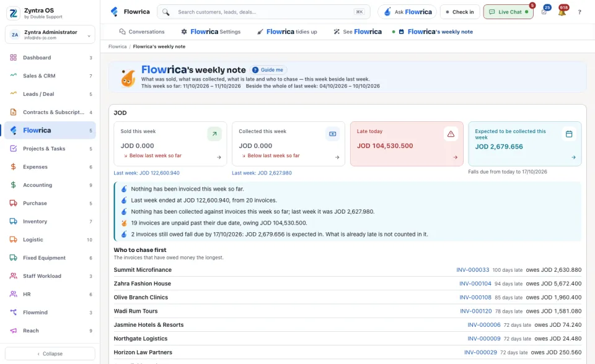Click the Wadi Rum Tours customer name
The height and width of the screenshot is (364, 595).
(x=136, y=311)
